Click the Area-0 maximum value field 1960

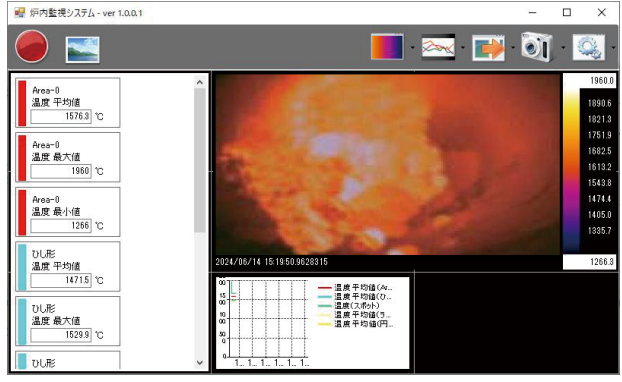(61, 171)
